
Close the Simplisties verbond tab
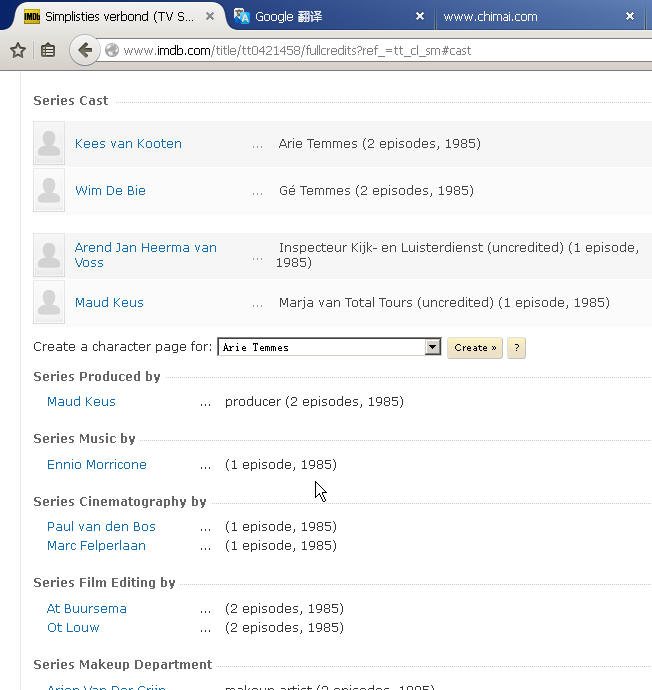[210, 16]
